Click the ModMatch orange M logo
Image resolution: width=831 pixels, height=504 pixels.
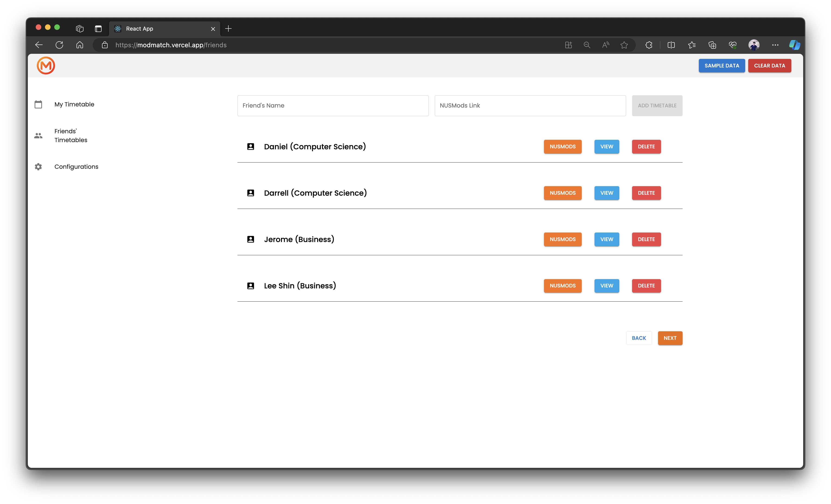[46, 65]
